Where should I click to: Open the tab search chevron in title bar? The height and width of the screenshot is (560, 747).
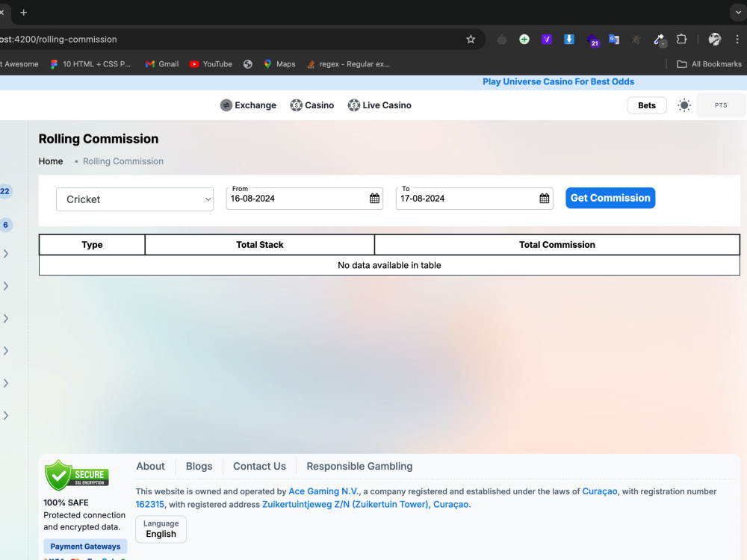(738, 13)
